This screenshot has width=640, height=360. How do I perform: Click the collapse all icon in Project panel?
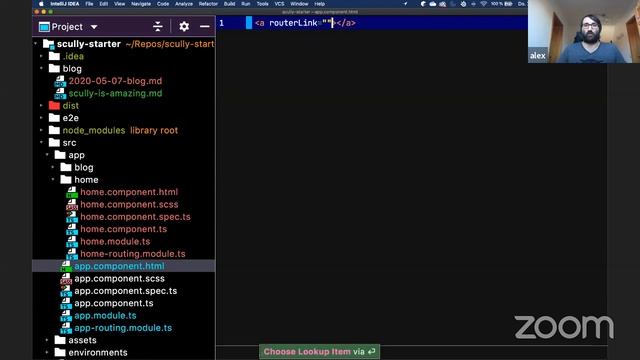point(158,27)
